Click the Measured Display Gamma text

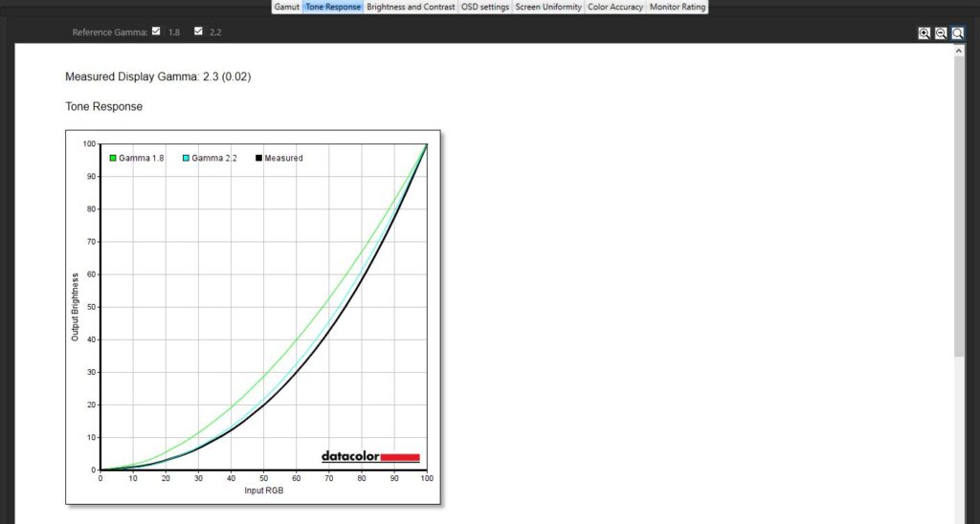(158, 76)
